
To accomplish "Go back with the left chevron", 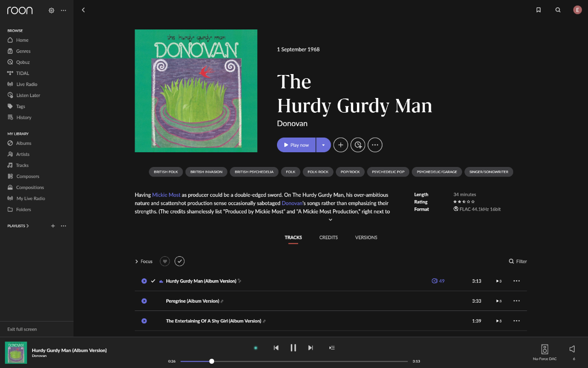I will [x=83, y=10].
